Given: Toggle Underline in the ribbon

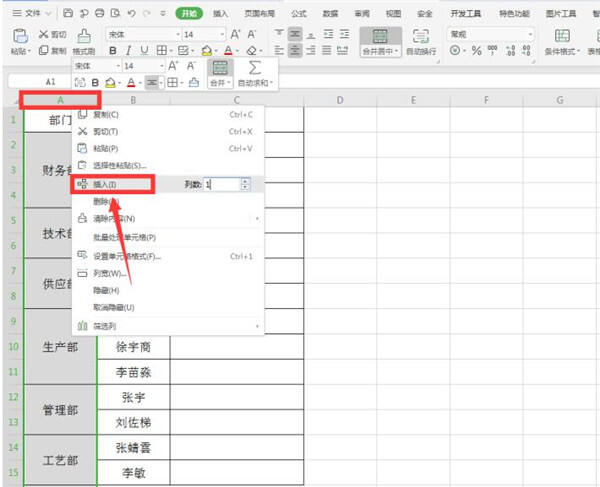Looking at the screenshot, I should pos(144,50).
